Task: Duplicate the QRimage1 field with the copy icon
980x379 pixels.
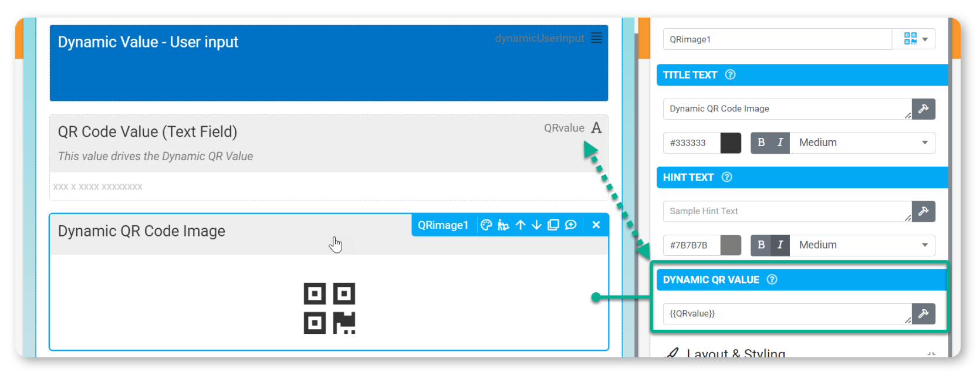Action: point(553,225)
